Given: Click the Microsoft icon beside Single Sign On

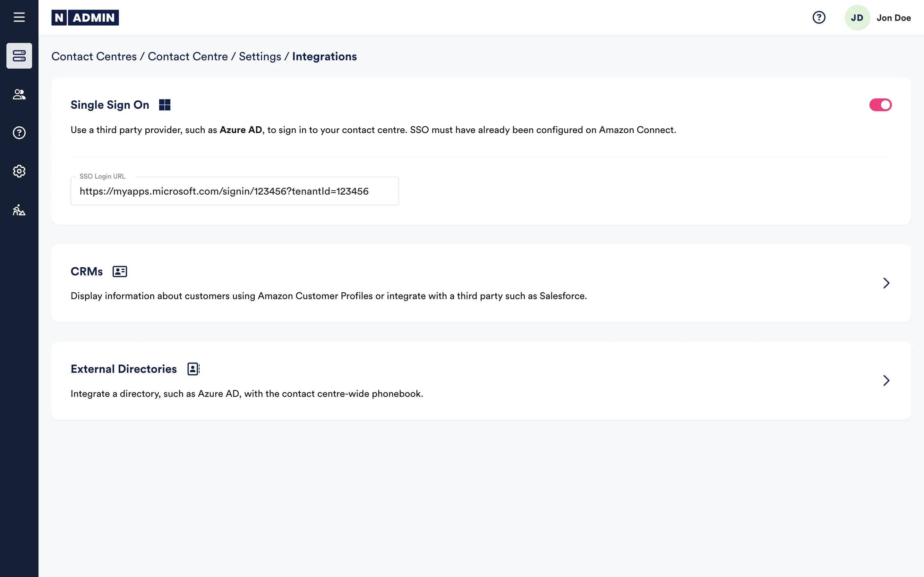Looking at the screenshot, I should [165, 105].
